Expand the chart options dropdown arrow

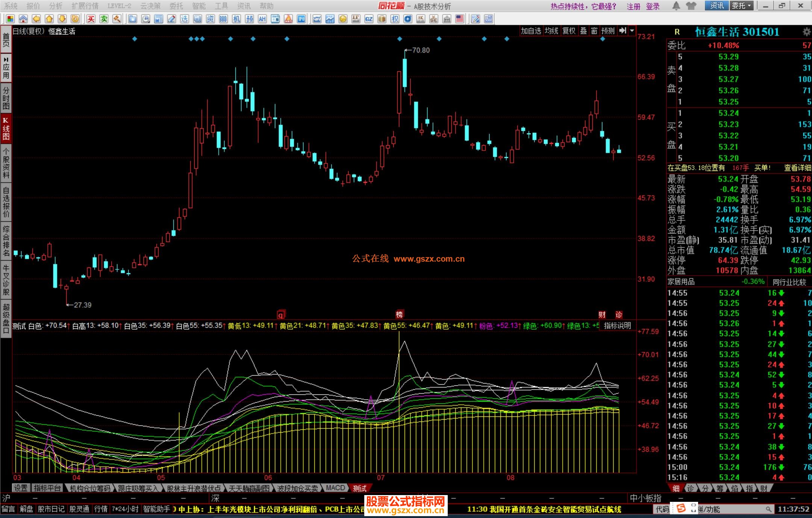pyautogui.click(x=632, y=31)
